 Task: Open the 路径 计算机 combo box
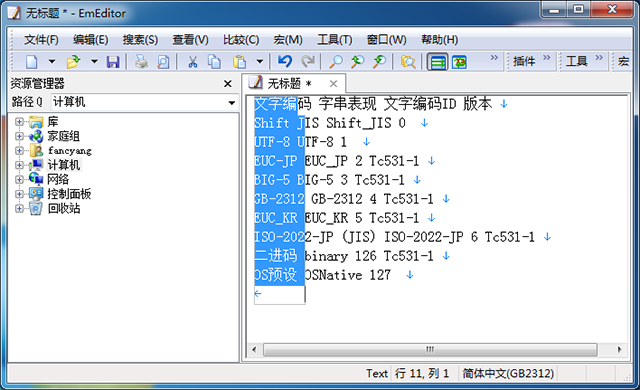tap(144, 102)
